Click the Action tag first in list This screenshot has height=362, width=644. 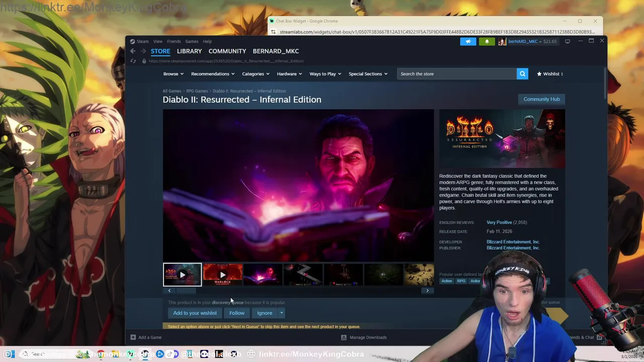[x=447, y=281]
